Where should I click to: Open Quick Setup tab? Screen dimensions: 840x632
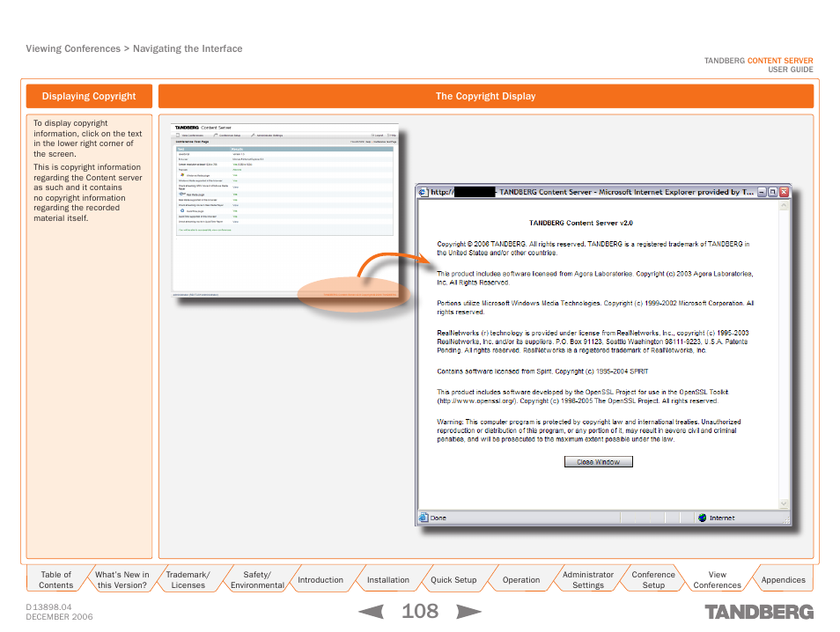click(x=453, y=579)
